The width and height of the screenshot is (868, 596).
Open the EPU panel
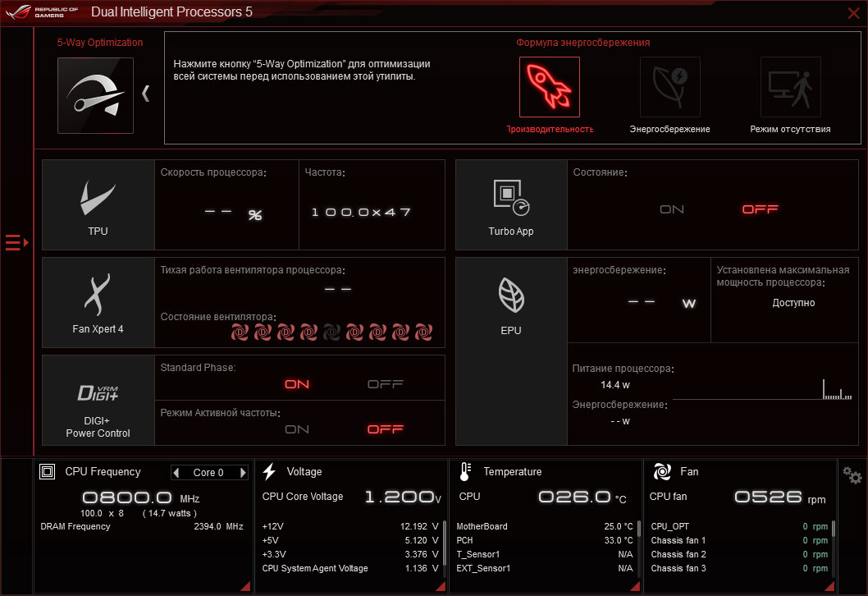[511, 351]
